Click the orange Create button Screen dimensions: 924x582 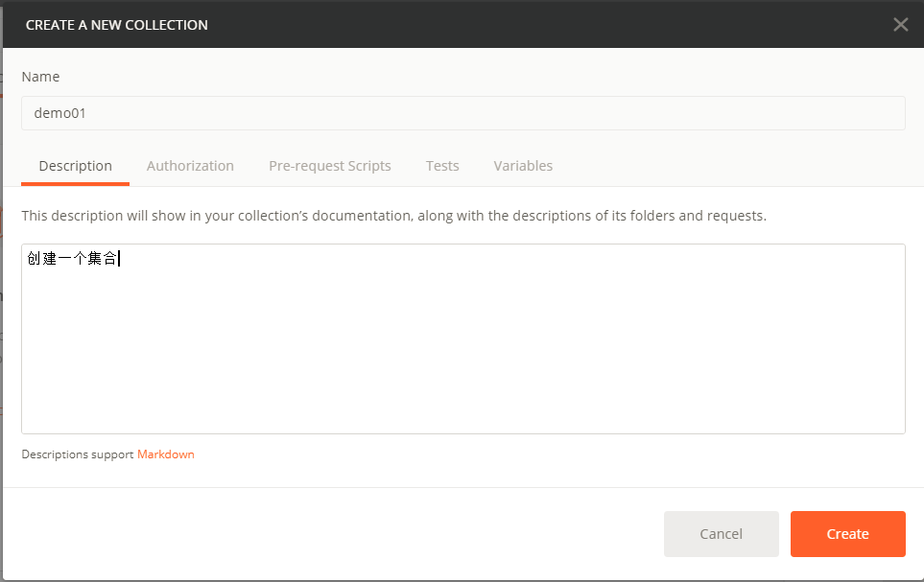click(x=847, y=534)
